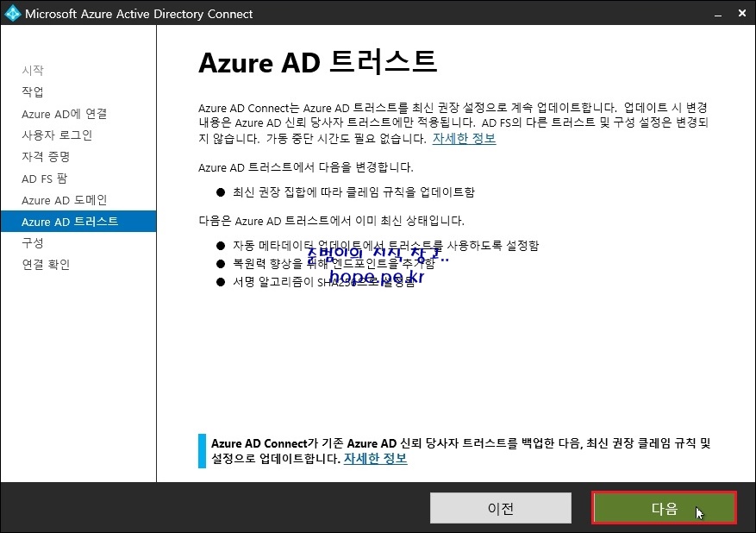Viewport: 756px width, 533px height.
Task: Click text '최신 권장 집합에 따라 클레임 규칙을 업데이트함'
Action: pyautogui.click(x=354, y=192)
